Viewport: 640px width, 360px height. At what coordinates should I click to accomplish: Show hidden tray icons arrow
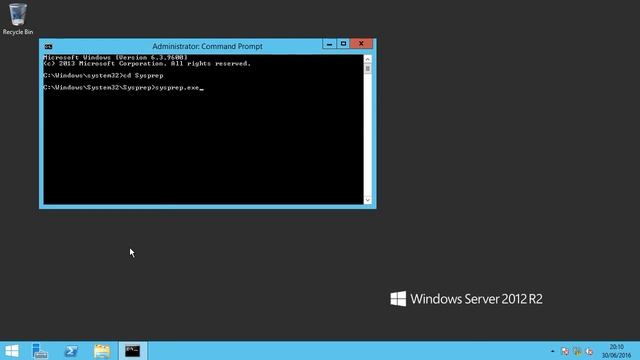(553, 351)
